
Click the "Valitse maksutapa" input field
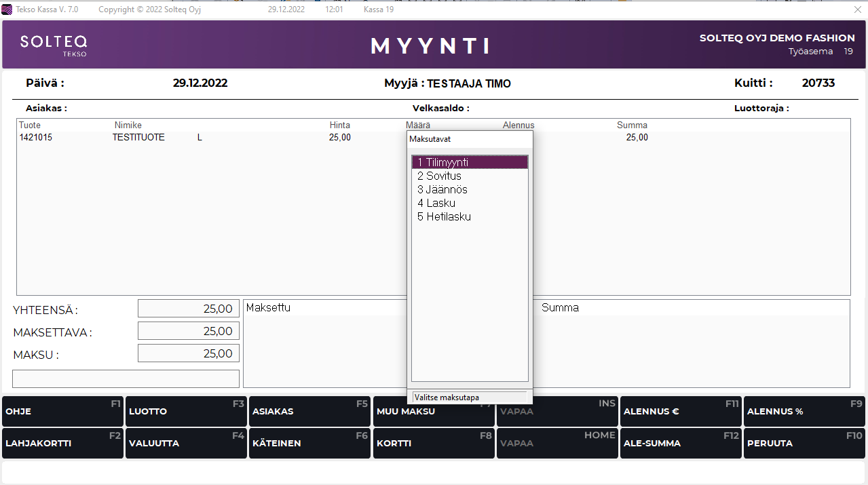click(x=469, y=396)
